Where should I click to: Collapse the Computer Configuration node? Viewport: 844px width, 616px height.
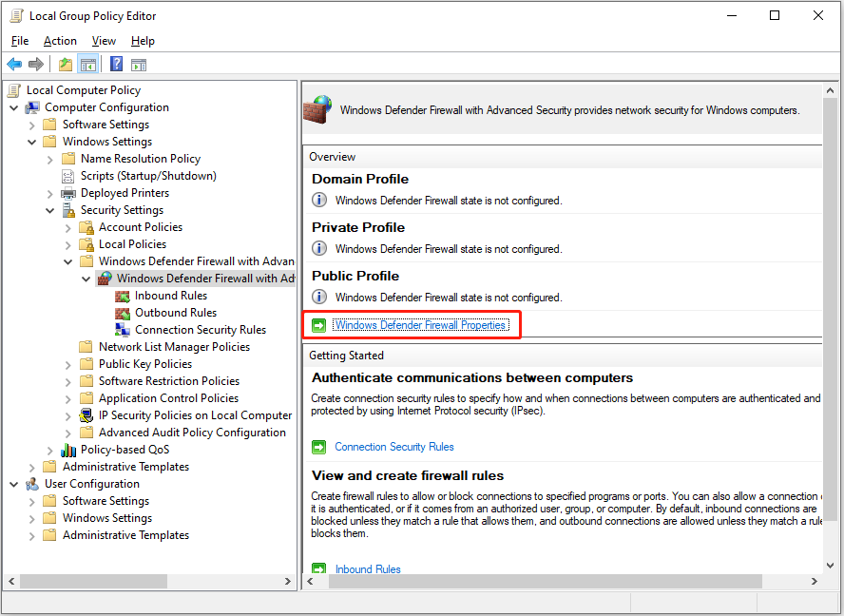pyautogui.click(x=14, y=107)
